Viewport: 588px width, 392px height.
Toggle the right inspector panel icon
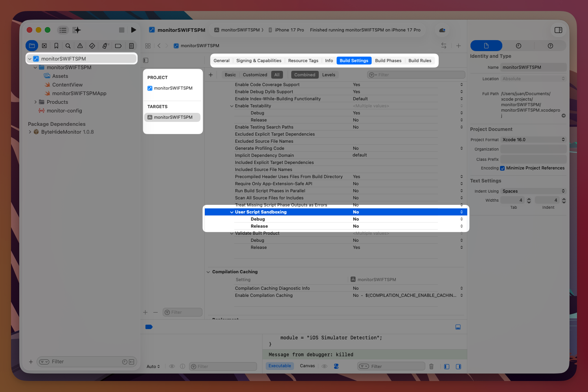pyautogui.click(x=558, y=30)
